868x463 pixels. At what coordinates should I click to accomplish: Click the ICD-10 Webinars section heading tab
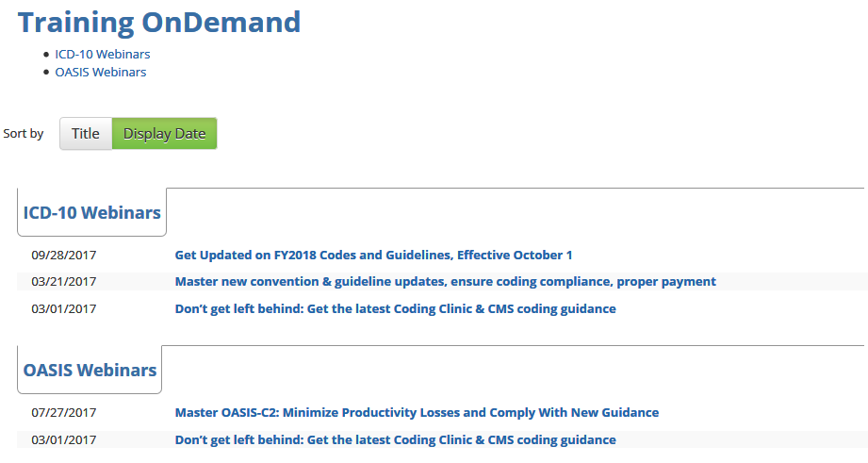click(x=92, y=213)
